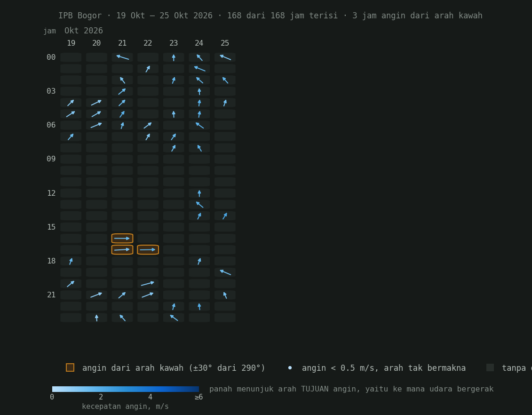
Task: Click the 'IPB Bogor' chart title line
Action: click(270, 16)
